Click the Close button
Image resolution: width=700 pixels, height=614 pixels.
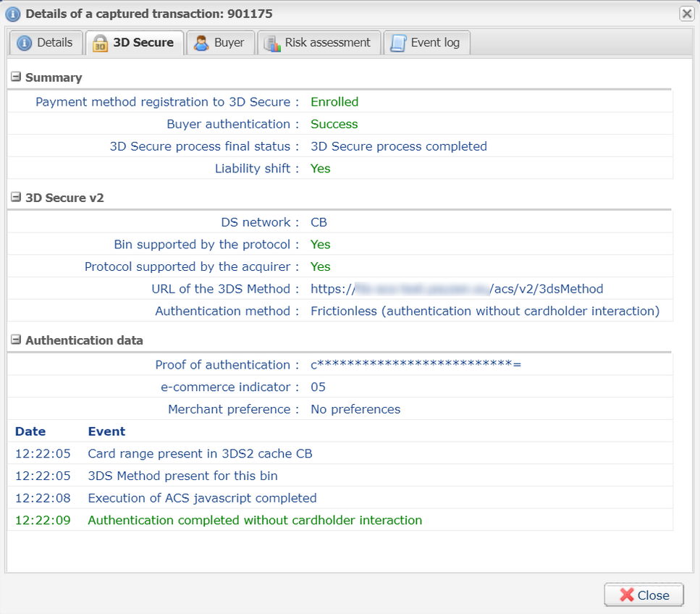tap(644, 594)
